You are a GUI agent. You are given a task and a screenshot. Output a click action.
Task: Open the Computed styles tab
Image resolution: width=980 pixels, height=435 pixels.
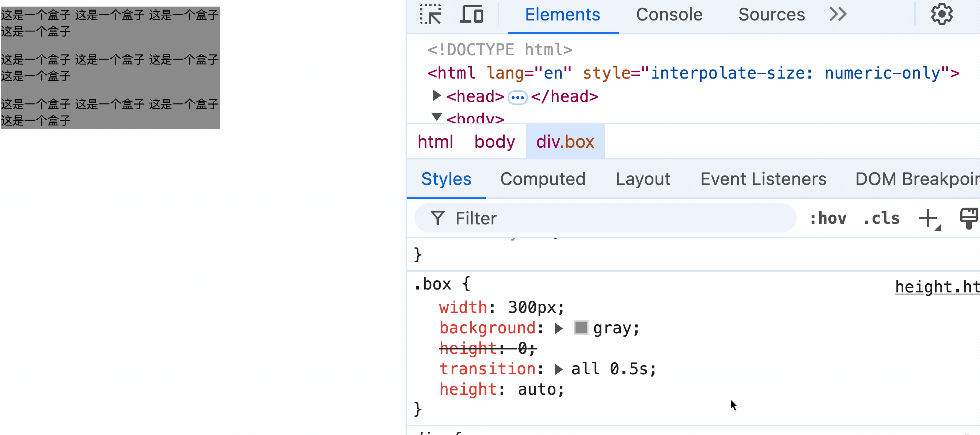tap(543, 179)
